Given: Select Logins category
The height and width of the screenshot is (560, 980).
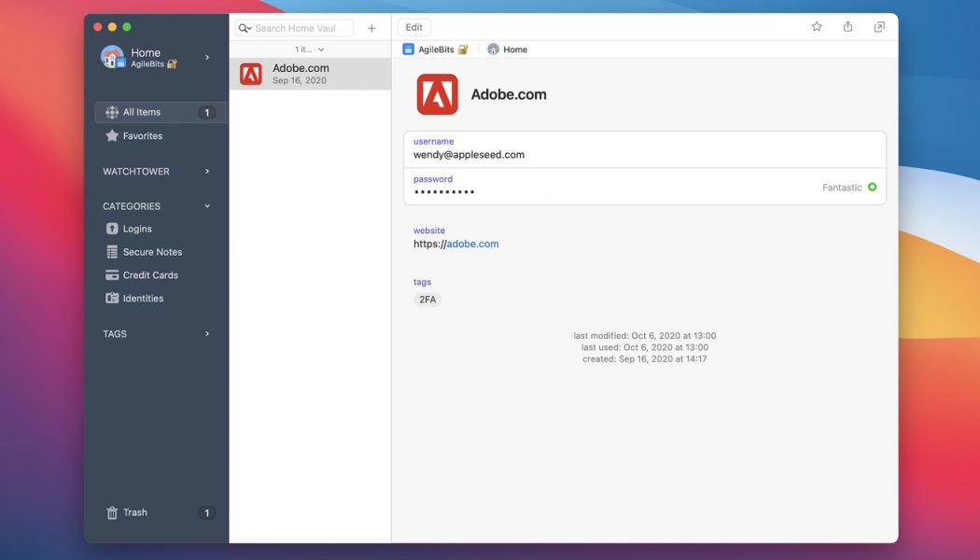Looking at the screenshot, I should point(137,229).
